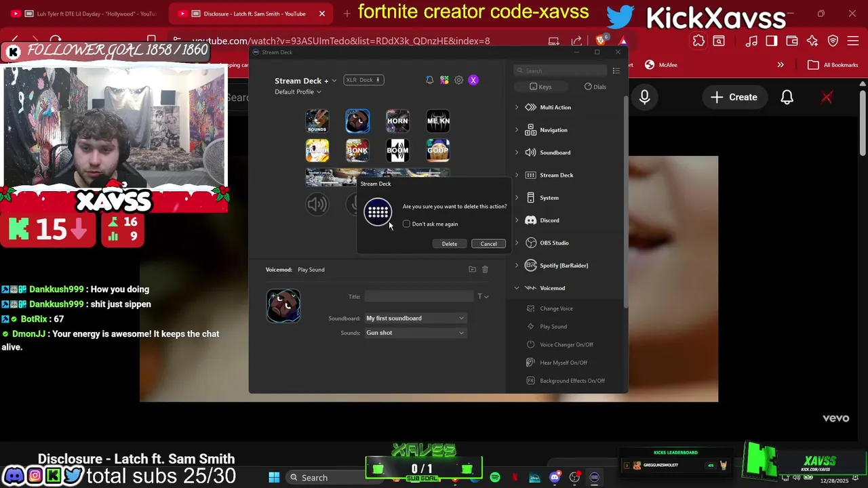Open the Stream Deck + device dropdown
Image resolution: width=868 pixels, height=488 pixels.
305,81
